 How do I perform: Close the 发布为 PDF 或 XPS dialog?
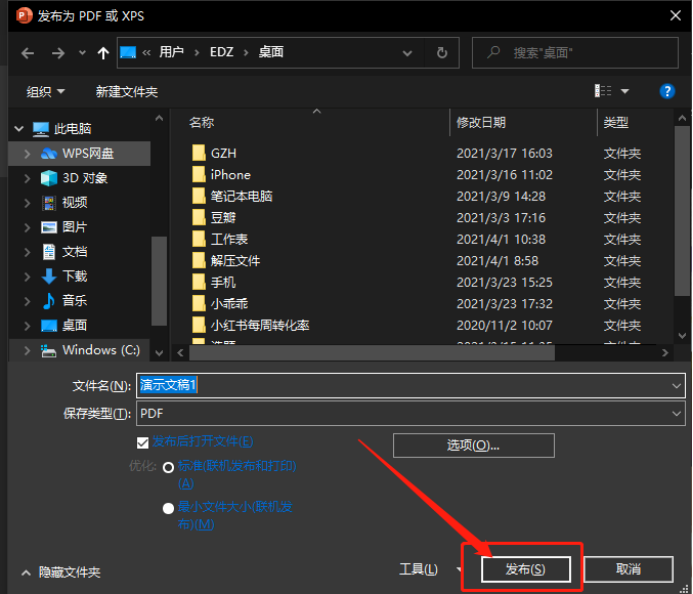[675, 16]
